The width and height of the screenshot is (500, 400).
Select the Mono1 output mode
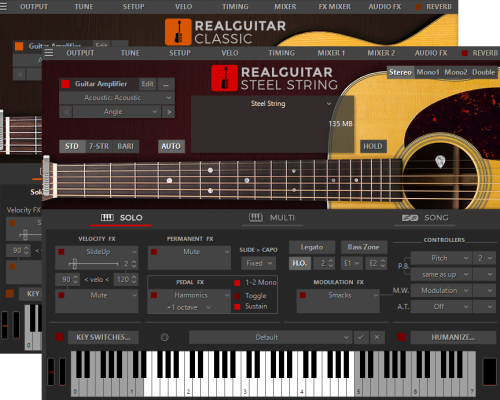(x=428, y=72)
